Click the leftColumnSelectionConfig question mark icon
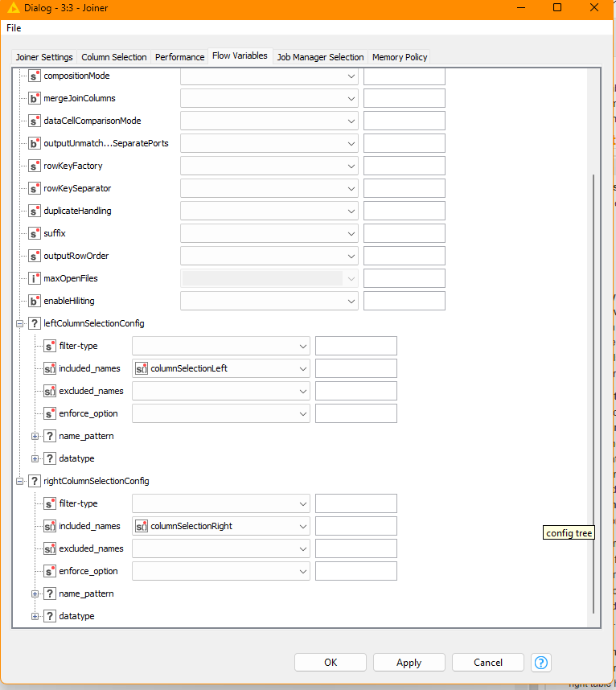 point(35,323)
